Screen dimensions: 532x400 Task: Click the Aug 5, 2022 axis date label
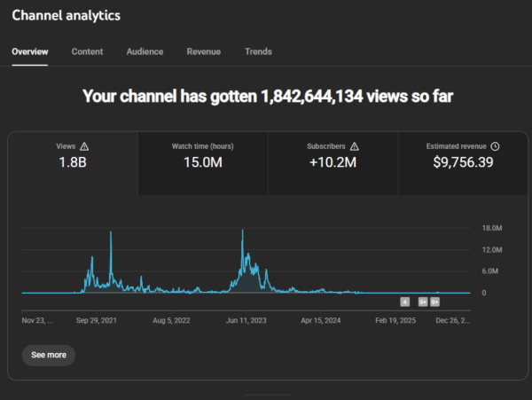tap(170, 320)
